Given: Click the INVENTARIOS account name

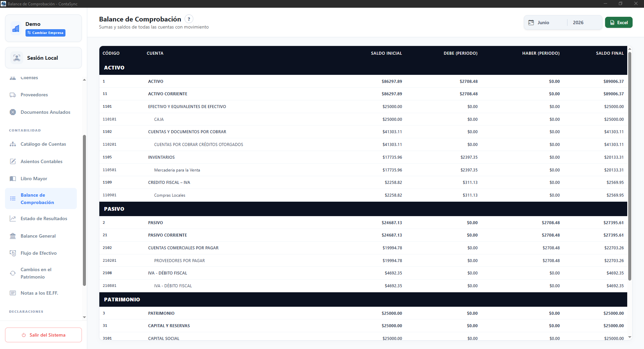Looking at the screenshot, I should (x=161, y=157).
